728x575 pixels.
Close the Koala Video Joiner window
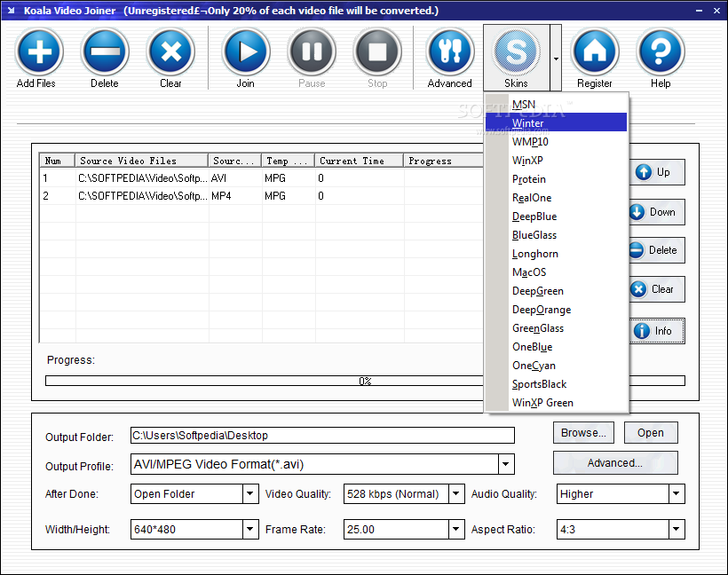[x=716, y=11]
